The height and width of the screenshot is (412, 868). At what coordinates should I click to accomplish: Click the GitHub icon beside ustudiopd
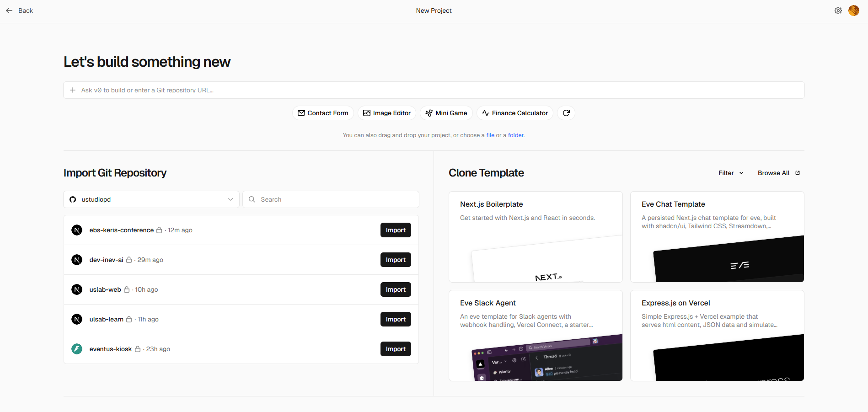pyautogui.click(x=73, y=199)
